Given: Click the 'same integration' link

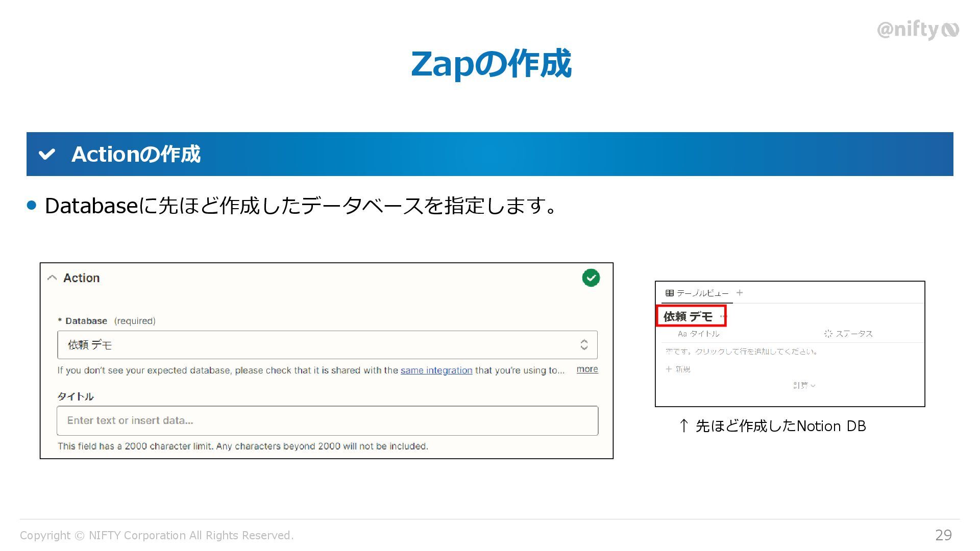Looking at the screenshot, I should tap(436, 370).
